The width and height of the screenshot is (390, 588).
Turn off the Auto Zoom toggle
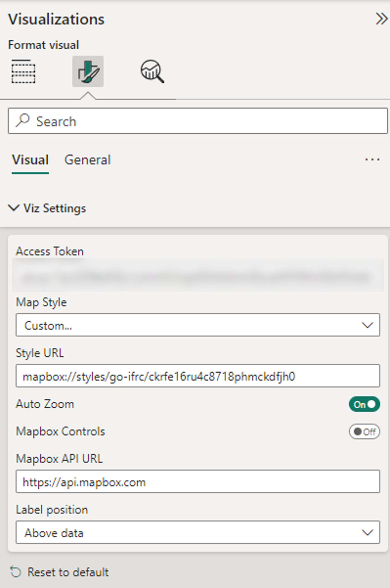364,404
